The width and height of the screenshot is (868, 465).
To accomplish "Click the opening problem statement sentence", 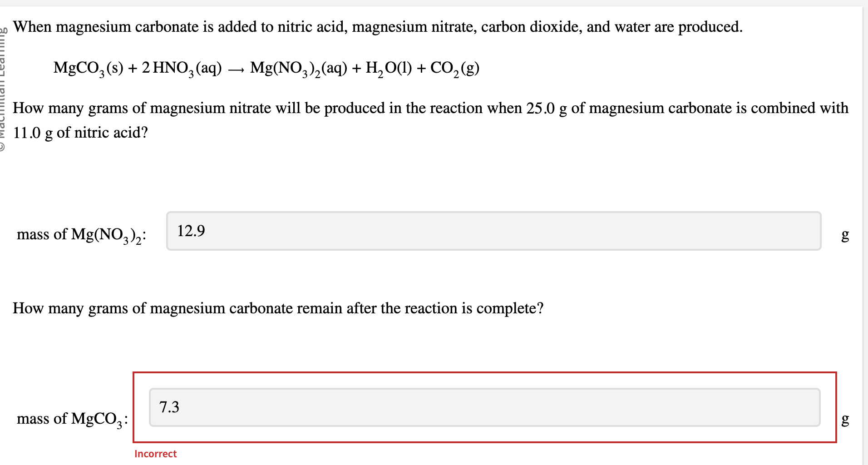I will 377,26.
